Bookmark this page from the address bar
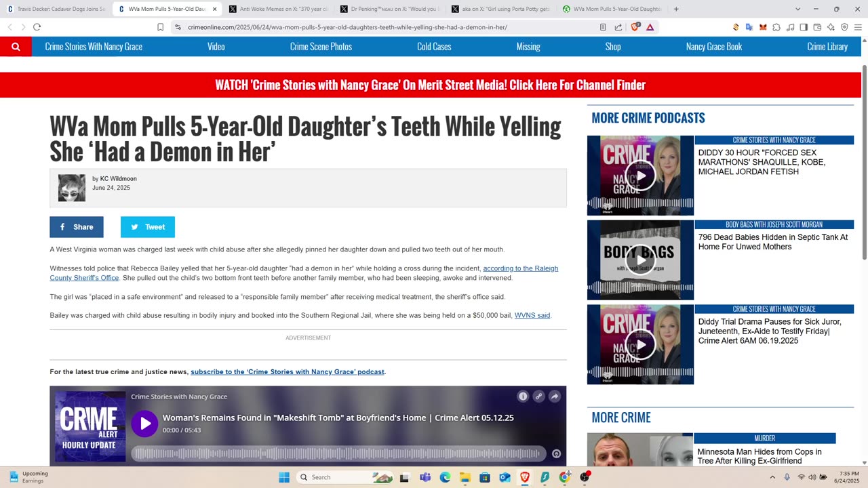 click(x=161, y=27)
